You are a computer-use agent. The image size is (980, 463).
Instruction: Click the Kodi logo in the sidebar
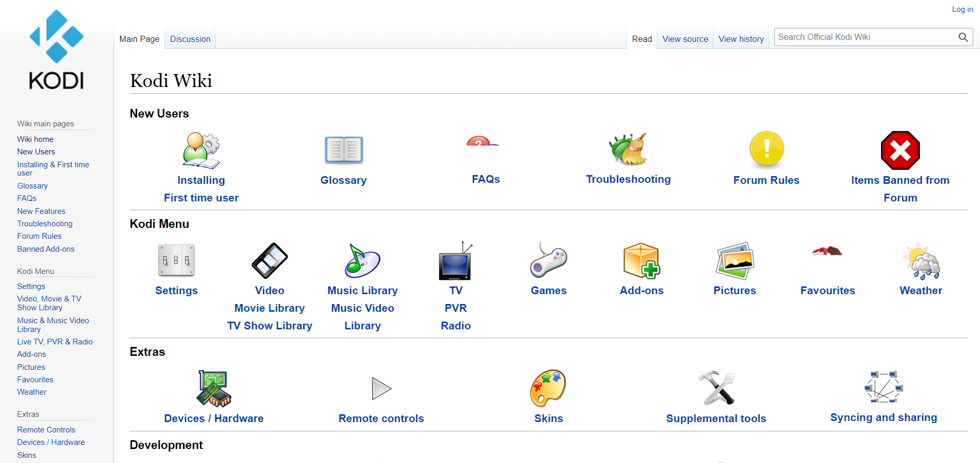coord(56,49)
